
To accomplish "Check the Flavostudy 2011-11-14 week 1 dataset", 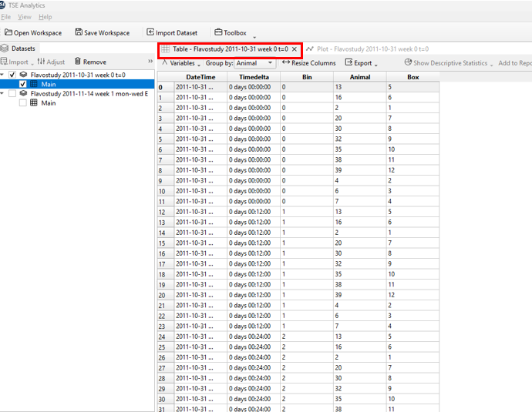I will (12, 93).
